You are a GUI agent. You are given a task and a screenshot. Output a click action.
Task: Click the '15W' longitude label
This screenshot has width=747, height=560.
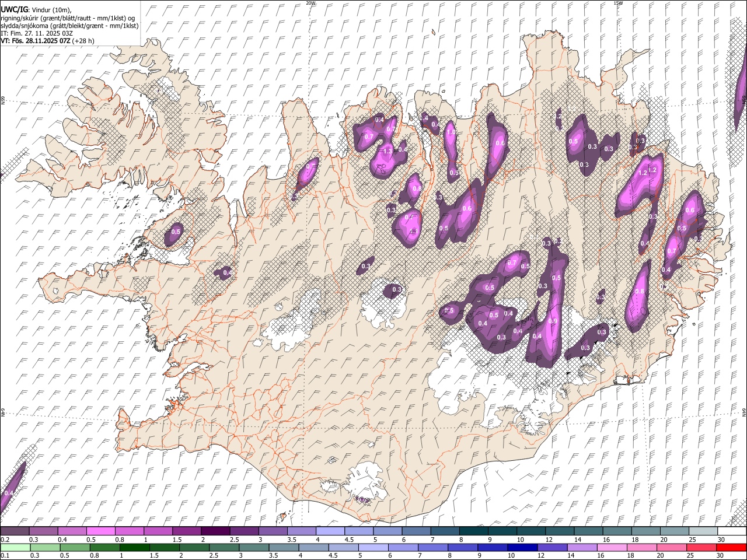point(618,3)
